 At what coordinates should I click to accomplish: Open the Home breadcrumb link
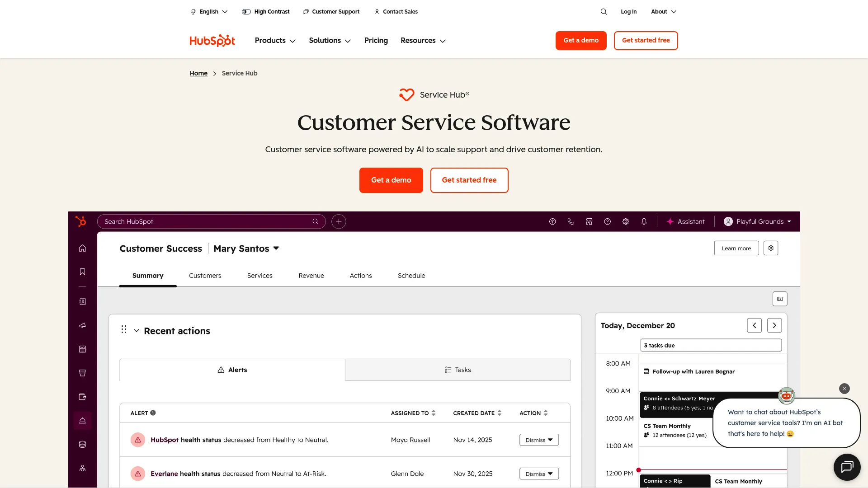click(x=198, y=73)
